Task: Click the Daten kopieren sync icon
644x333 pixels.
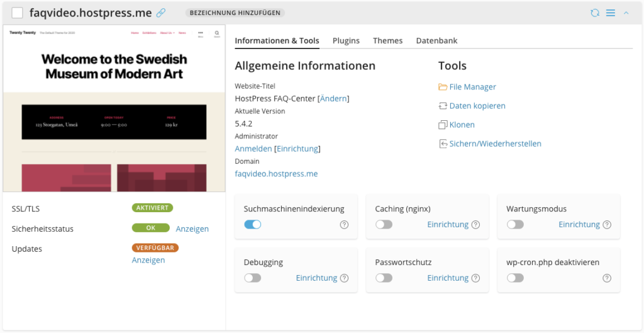Action: coord(443,106)
